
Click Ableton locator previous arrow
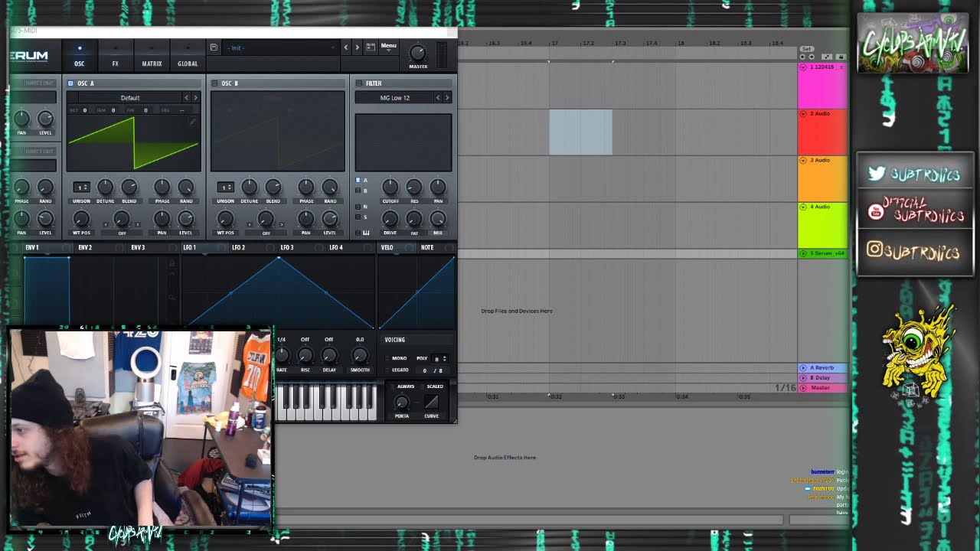802,57
